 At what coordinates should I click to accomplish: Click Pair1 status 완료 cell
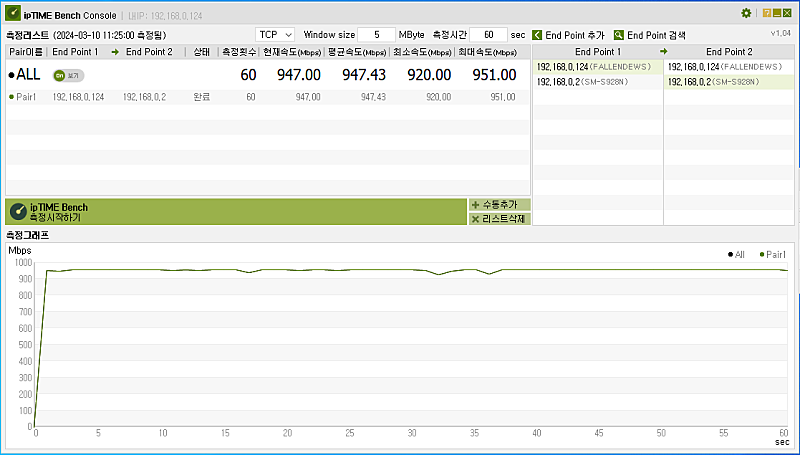[x=202, y=97]
